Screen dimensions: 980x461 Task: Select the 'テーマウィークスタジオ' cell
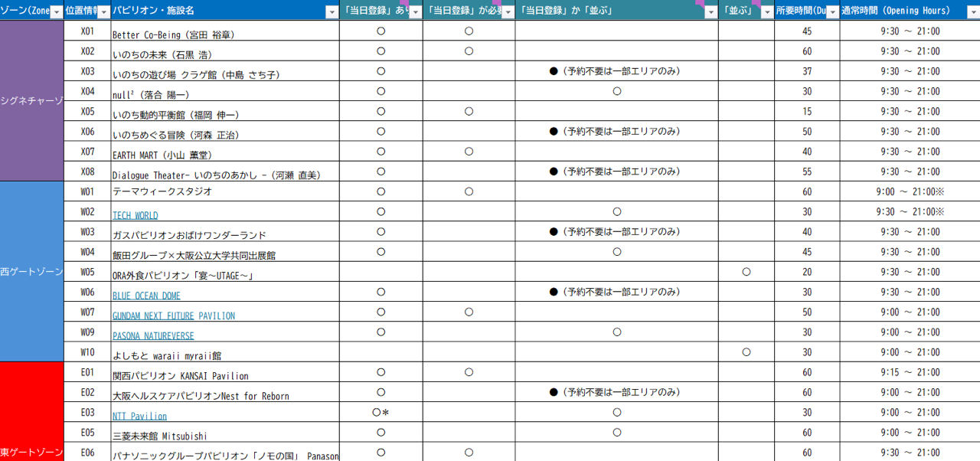pos(225,191)
